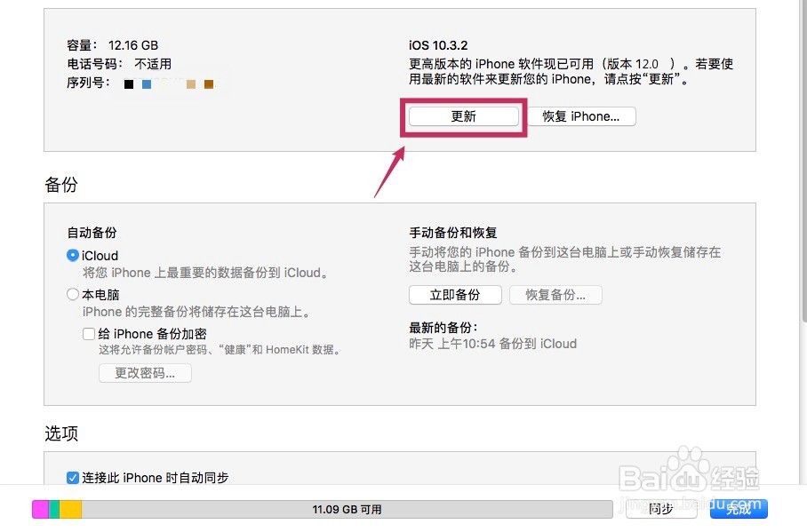Disable 连接此 iPhone 时自动同步 option
Screen dimensions: 807x532
pyautogui.click(x=72, y=478)
